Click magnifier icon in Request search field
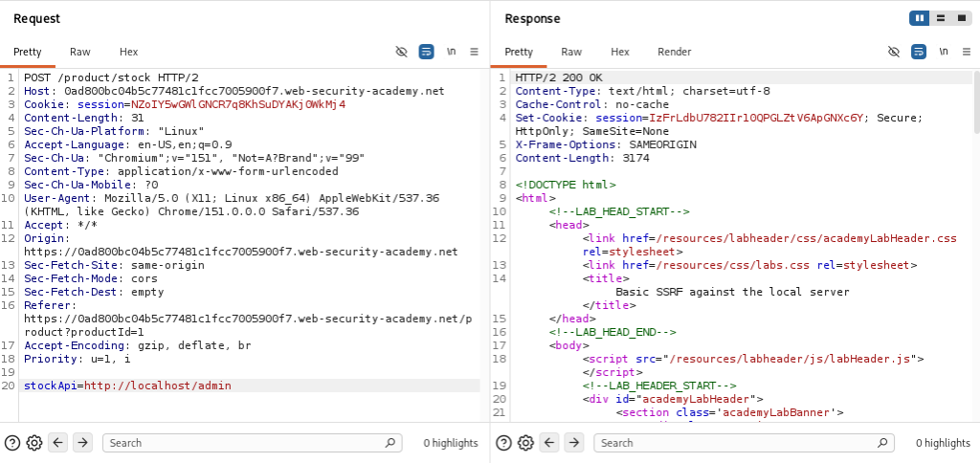Viewport: 980px width, 463px height. tap(390, 443)
